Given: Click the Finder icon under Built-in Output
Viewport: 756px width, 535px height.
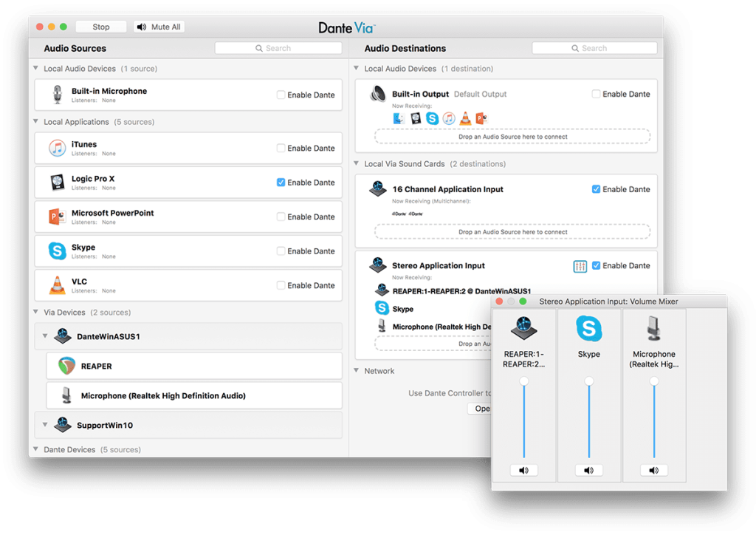Looking at the screenshot, I should tap(398, 118).
